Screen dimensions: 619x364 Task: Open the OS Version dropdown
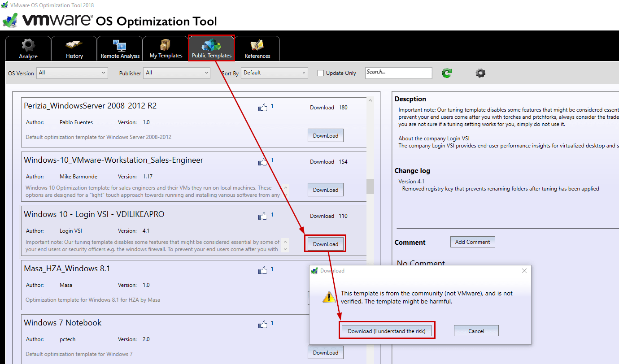[72, 73]
